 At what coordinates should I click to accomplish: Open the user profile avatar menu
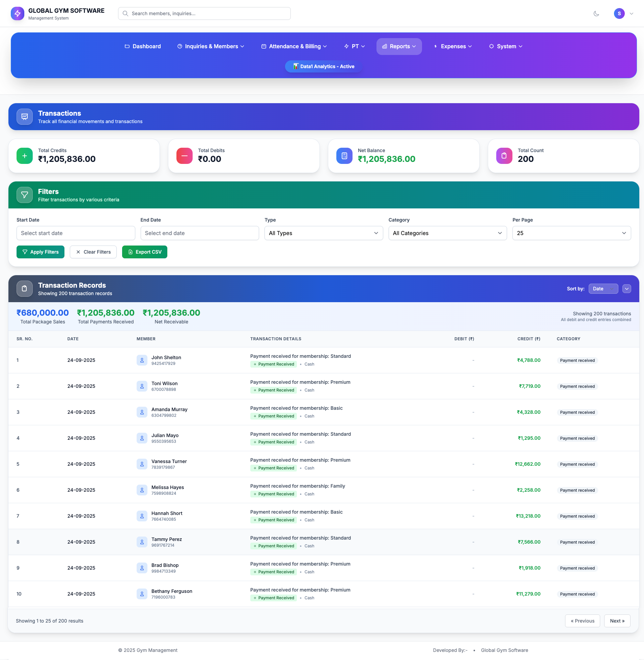(x=619, y=13)
